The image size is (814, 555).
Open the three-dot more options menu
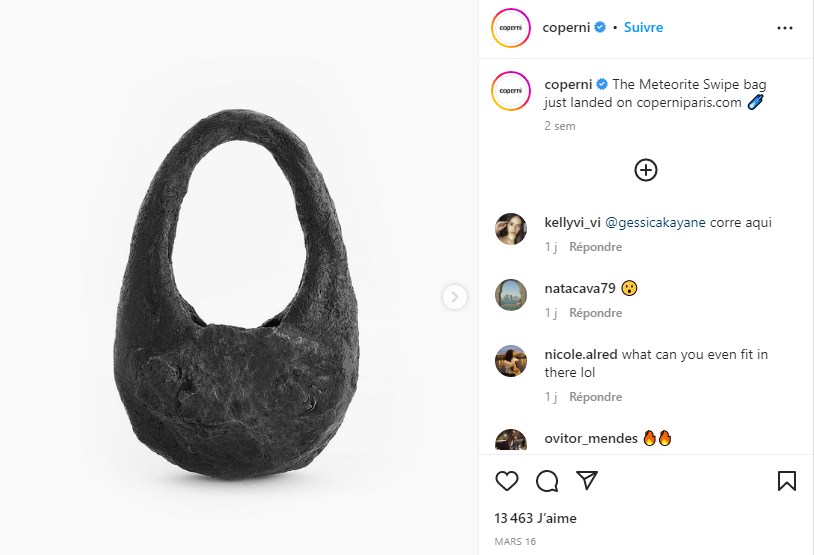point(784,28)
